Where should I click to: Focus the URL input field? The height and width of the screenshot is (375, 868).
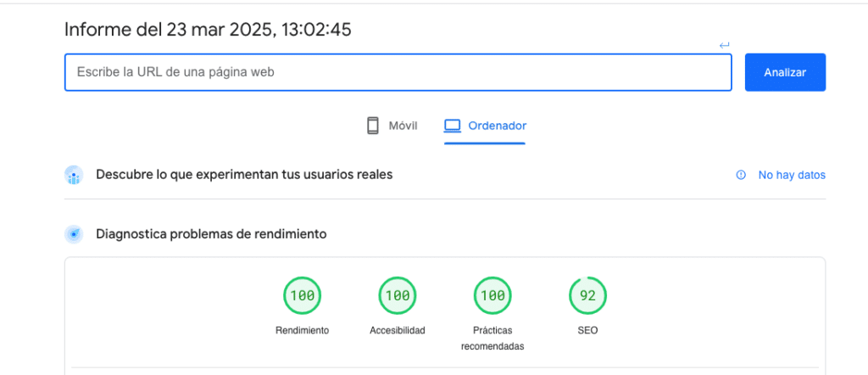[x=398, y=73]
